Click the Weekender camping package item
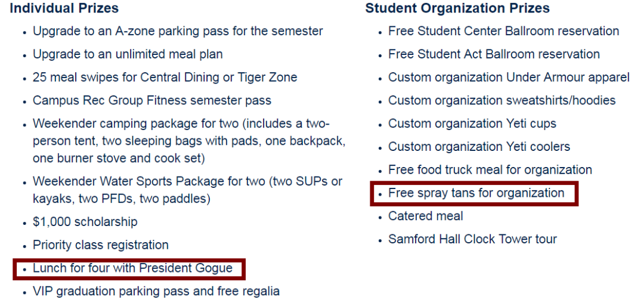 coord(189,141)
